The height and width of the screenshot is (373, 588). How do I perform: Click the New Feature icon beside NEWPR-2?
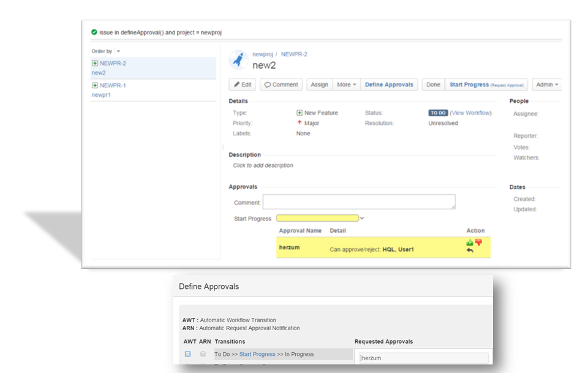[95, 63]
